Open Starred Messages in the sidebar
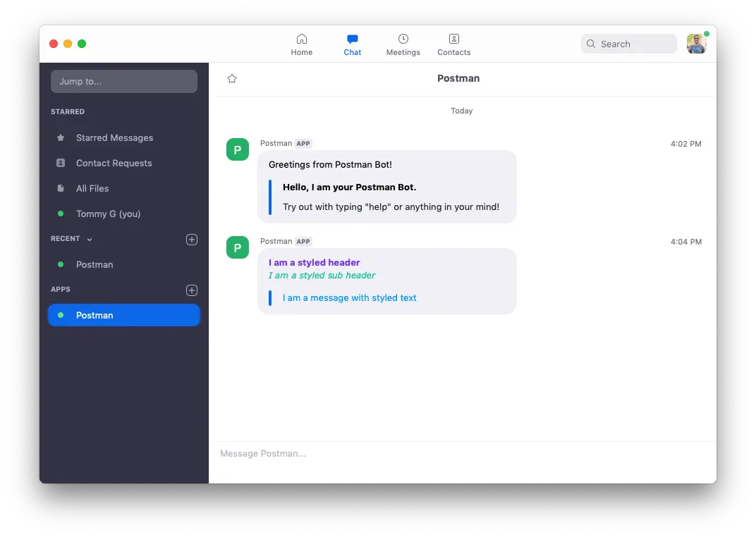This screenshot has width=756, height=537. pos(114,137)
